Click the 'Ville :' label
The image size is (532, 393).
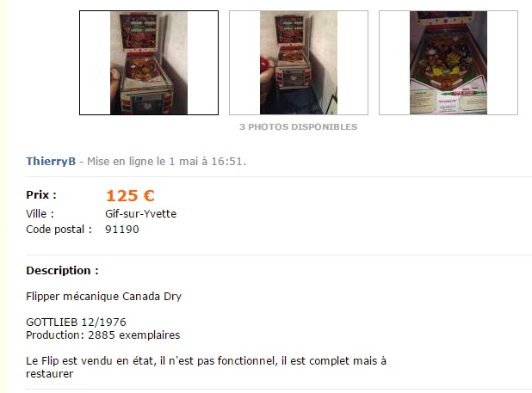coord(40,214)
